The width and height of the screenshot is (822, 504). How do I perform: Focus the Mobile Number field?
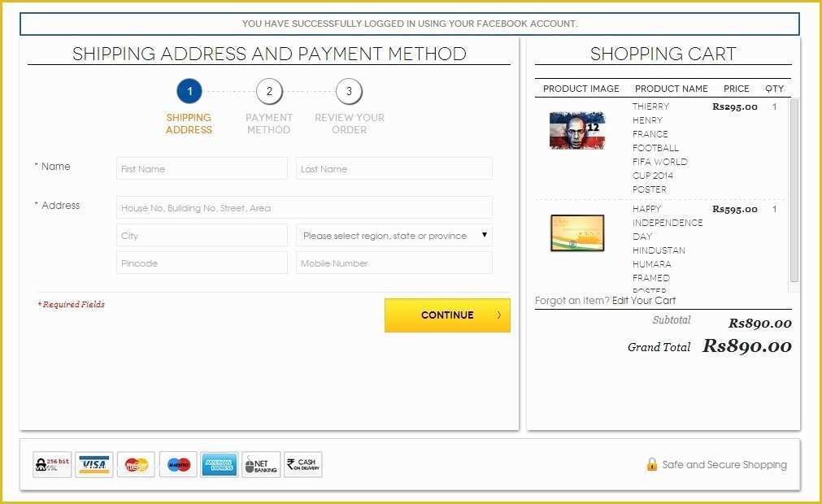click(394, 263)
